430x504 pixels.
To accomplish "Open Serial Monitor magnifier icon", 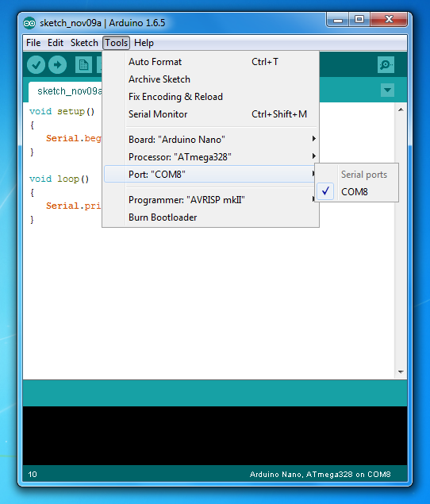I will [x=386, y=65].
